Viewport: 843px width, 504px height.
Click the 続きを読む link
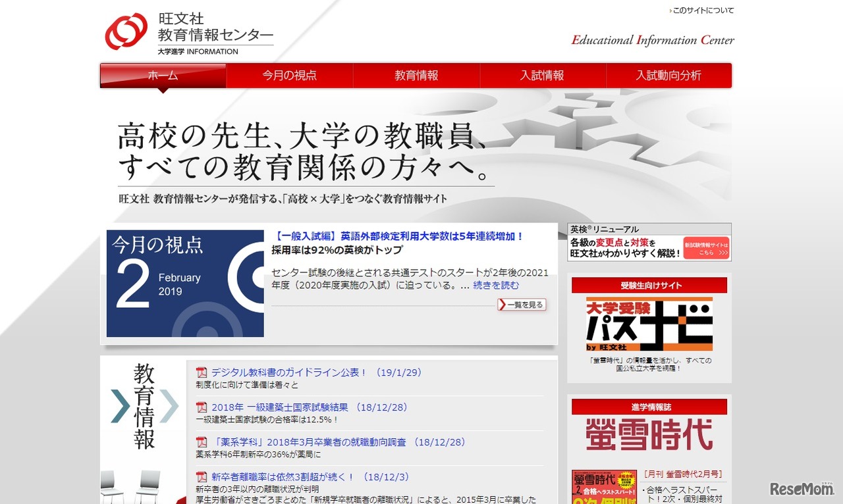pyautogui.click(x=496, y=285)
